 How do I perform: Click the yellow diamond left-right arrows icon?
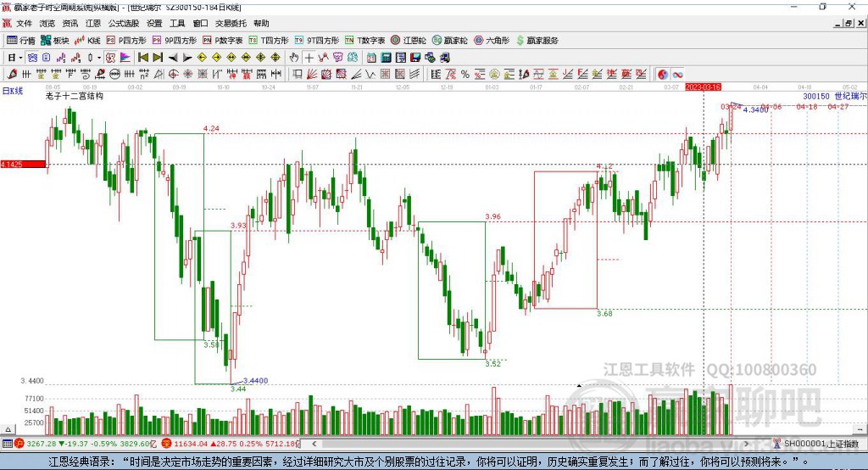pyautogui.click(x=231, y=58)
